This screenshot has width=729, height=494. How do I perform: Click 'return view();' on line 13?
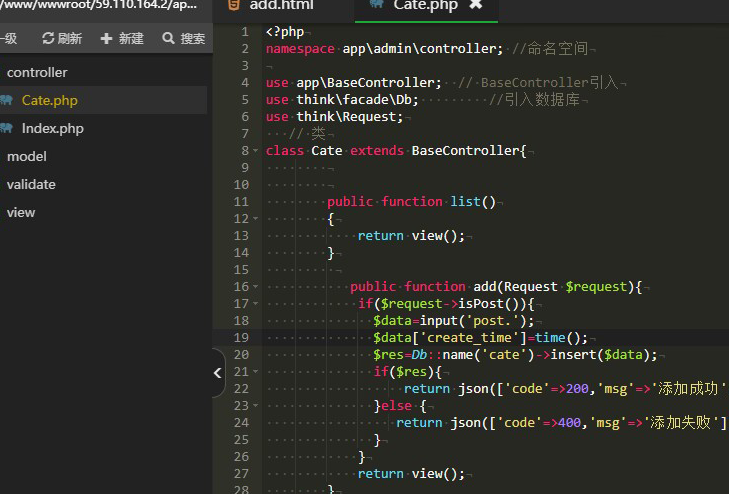click(x=411, y=236)
